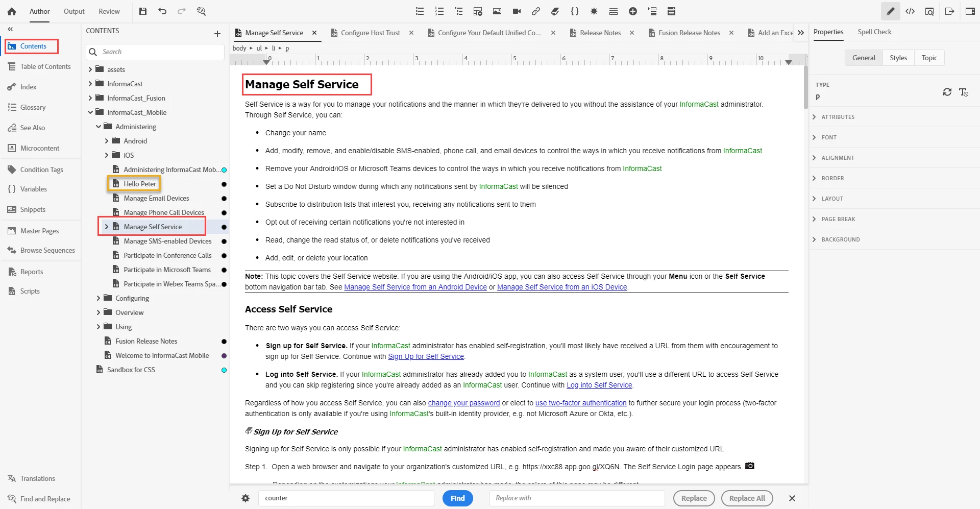Click the Find button

(x=458, y=498)
